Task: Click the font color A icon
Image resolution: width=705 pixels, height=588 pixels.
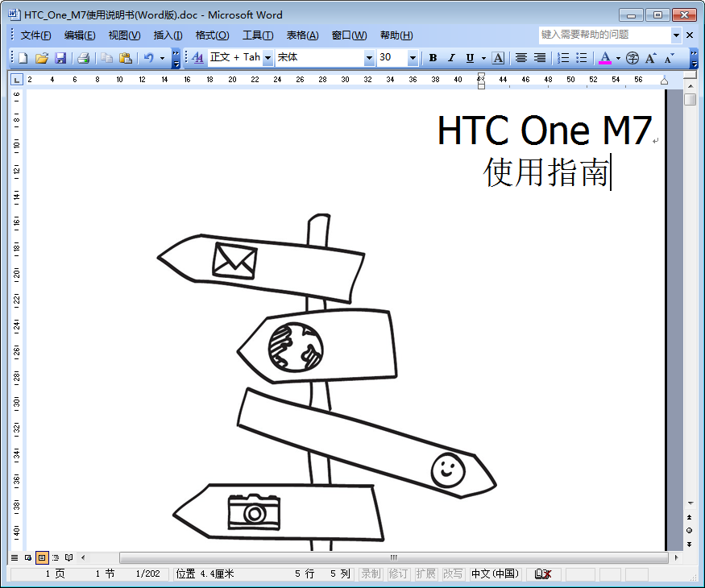Action: [x=605, y=58]
